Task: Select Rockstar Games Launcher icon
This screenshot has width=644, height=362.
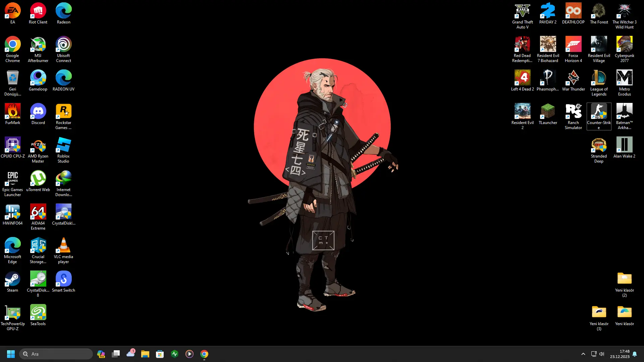Action: [63, 116]
